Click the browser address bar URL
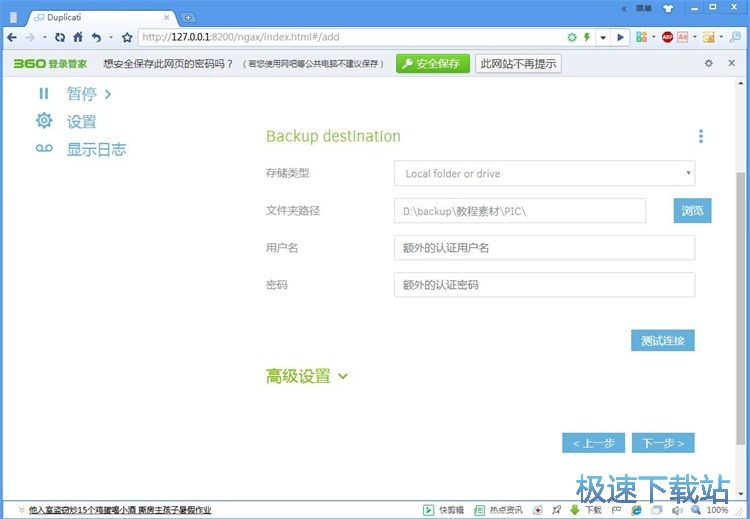Image resolution: width=750 pixels, height=519 pixels. [241, 37]
